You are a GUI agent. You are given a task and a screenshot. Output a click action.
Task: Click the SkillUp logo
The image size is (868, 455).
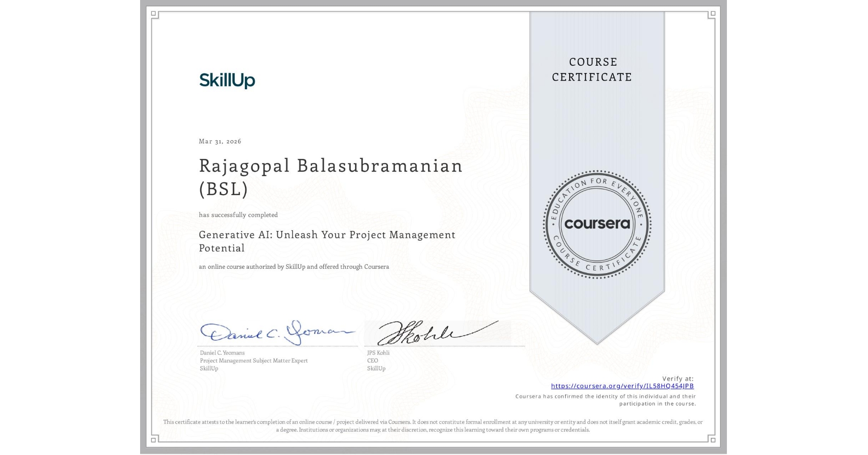(x=227, y=80)
